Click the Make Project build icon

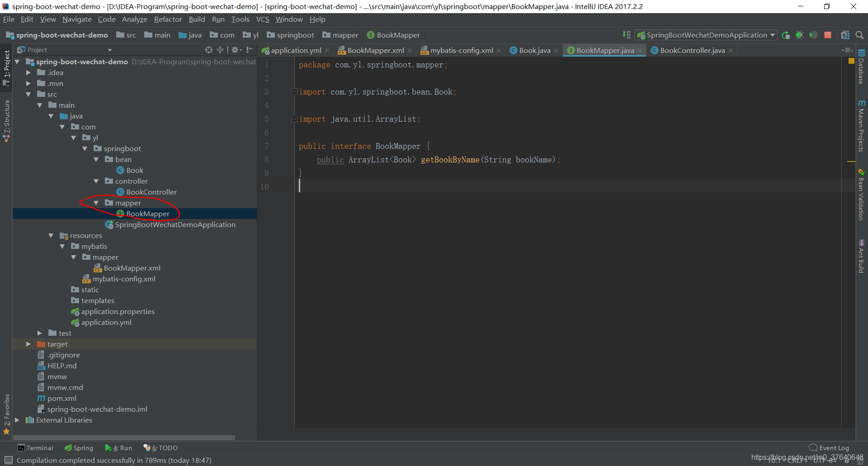pyautogui.click(x=627, y=35)
